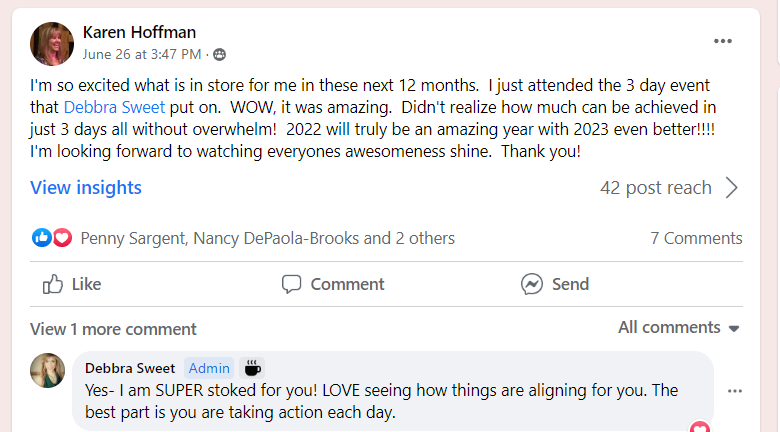780x432 pixels.
Task: Click the coffee cup badge icon
Action: tap(253, 367)
